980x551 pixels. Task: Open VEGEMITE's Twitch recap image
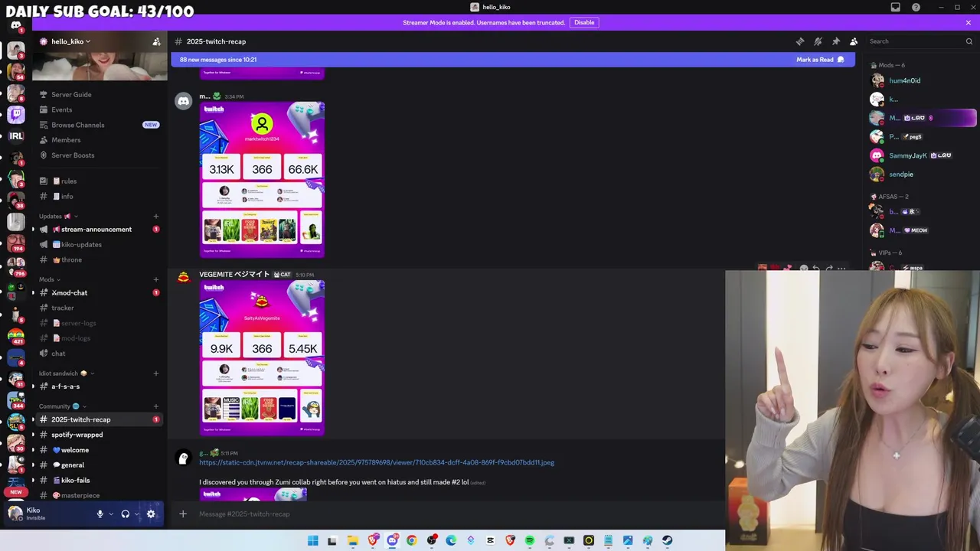click(262, 358)
